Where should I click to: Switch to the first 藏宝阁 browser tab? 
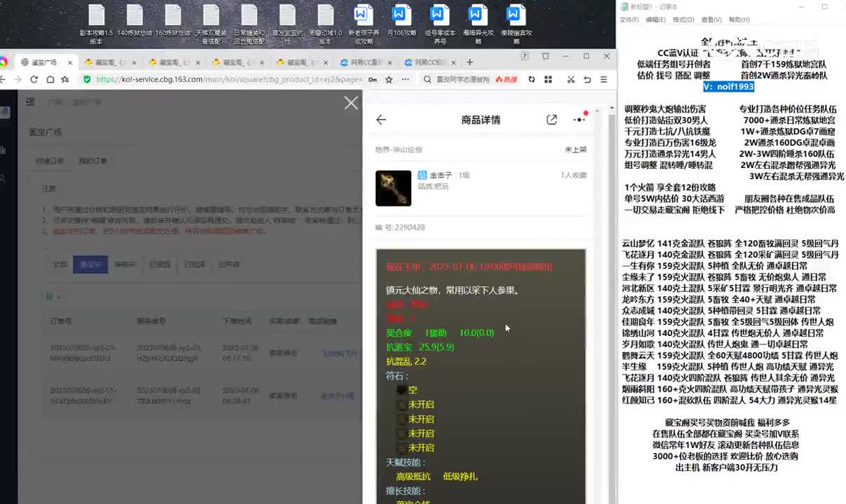click(109, 62)
